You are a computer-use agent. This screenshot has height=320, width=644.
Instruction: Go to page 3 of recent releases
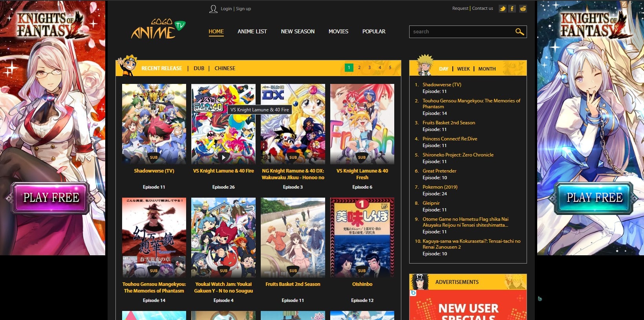point(370,67)
